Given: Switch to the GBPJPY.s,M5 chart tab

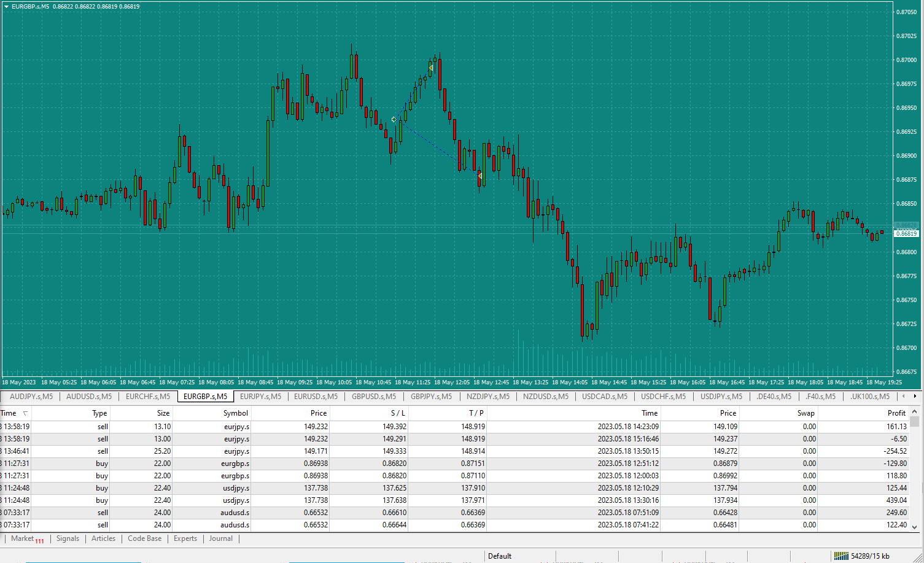Looking at the screenshot, I should point(431,397).
